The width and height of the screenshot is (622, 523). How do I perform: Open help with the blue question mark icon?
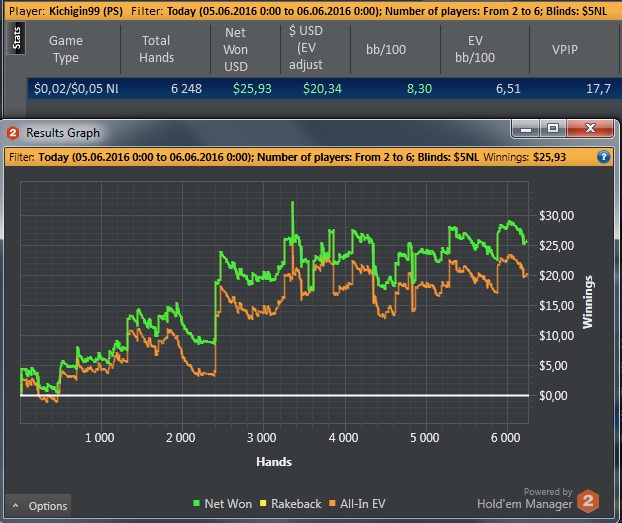point(603,157)
